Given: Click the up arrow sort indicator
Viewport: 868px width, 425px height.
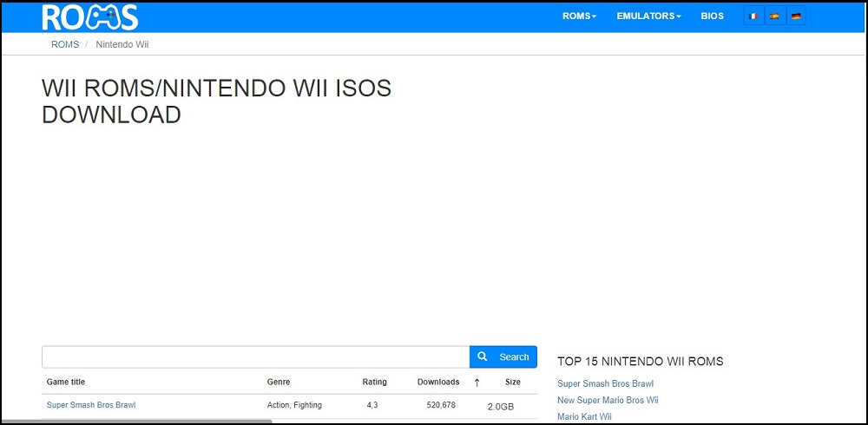Looking at the screenshot, I should point(477,382).
